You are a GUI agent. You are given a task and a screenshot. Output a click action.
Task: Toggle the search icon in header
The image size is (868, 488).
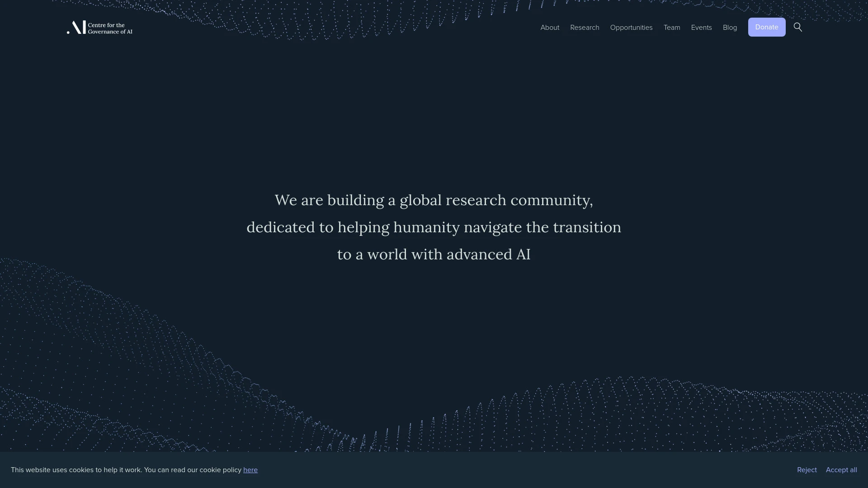797,27
